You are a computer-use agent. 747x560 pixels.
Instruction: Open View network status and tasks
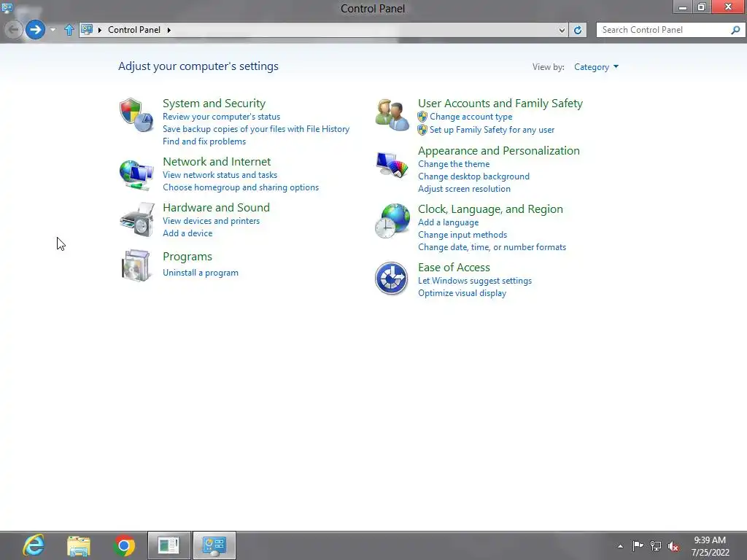coord(220,175)
